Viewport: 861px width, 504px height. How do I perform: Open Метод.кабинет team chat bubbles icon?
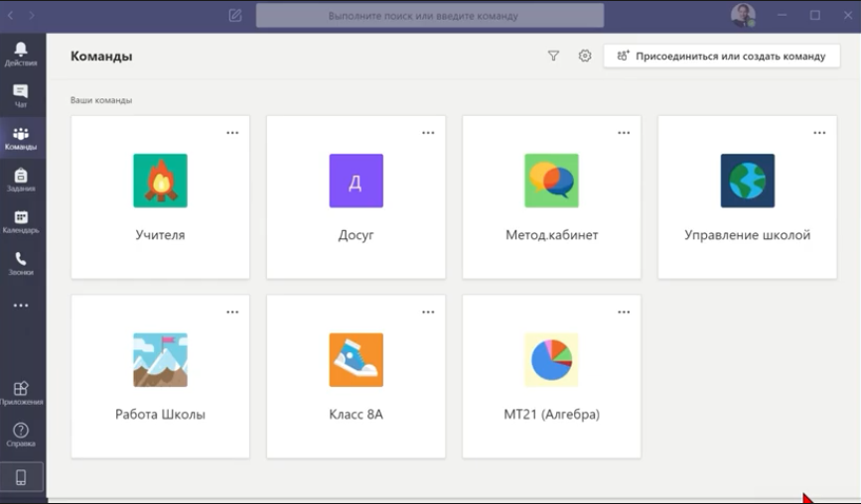551,181
